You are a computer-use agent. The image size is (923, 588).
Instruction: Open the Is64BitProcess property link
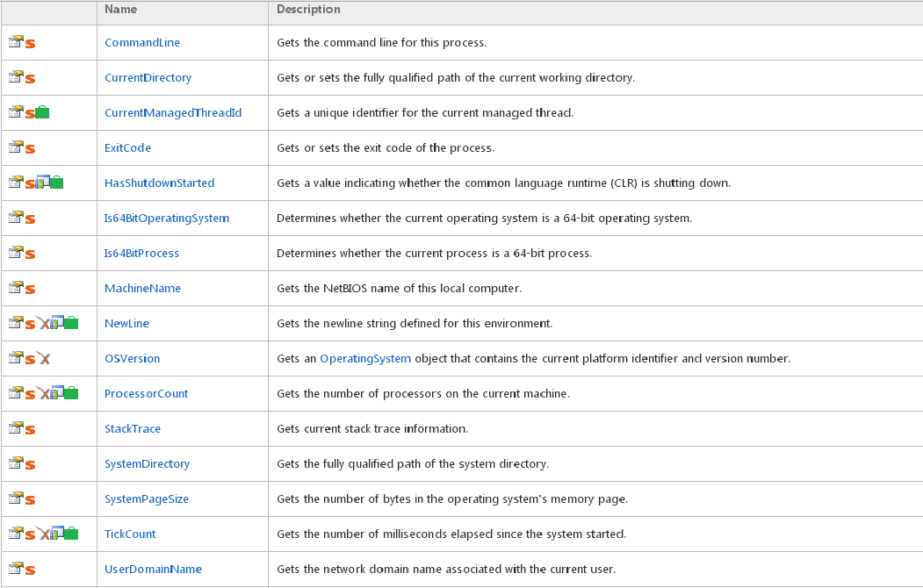tap(141, 253)
